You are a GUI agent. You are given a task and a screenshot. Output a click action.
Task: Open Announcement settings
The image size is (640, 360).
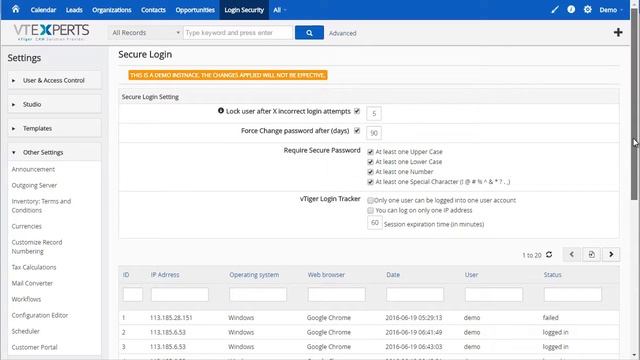pyautogui.click(x=33, y=169)
